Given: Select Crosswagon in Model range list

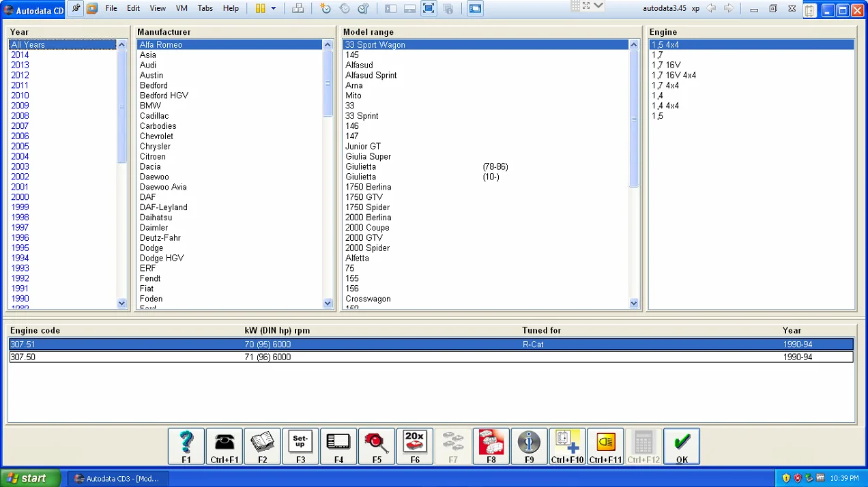Looking at the screenshot, I should (x=368, y=299).
